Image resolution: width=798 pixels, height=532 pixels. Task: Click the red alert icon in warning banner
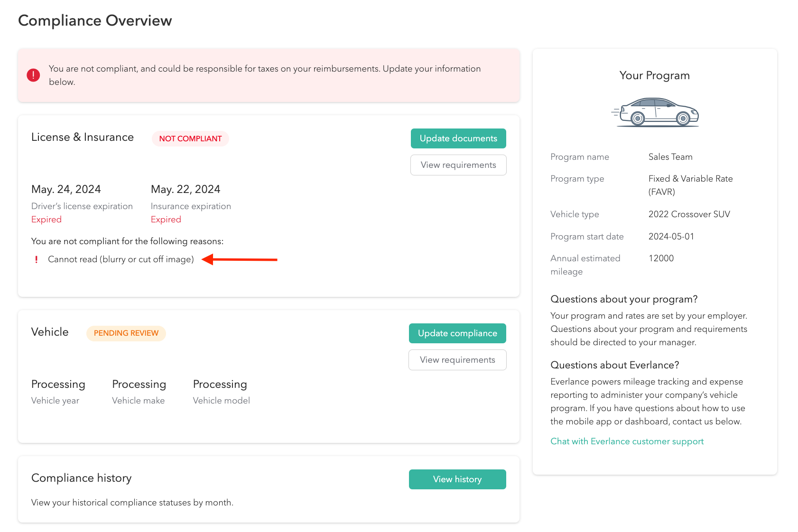pyautogui.click(x=33, y=75)
